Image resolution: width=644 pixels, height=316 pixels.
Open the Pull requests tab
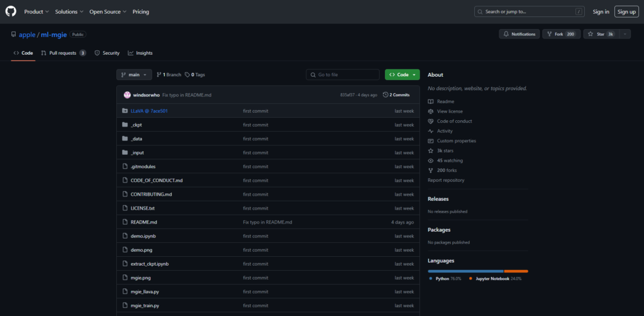64,53
